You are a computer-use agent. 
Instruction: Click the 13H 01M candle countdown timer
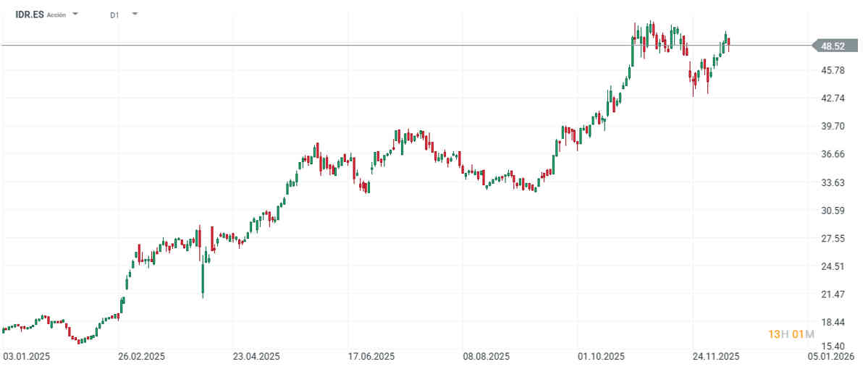pos(791,334)
